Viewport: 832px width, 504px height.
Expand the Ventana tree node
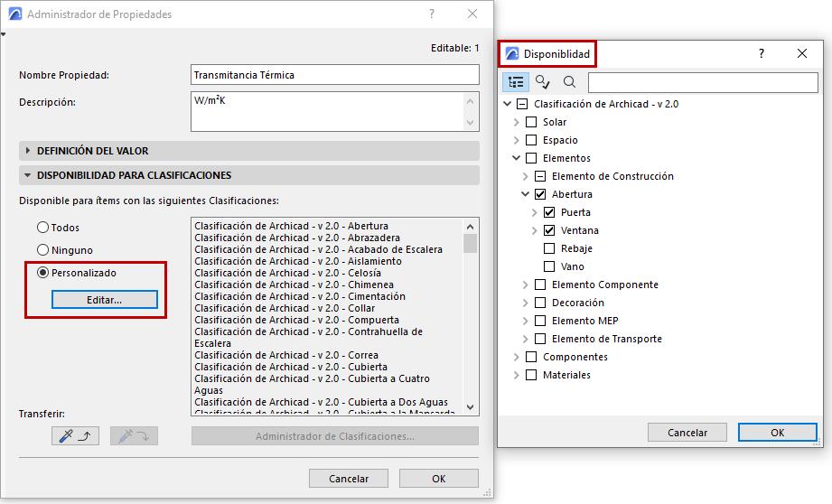coord(534,230)
